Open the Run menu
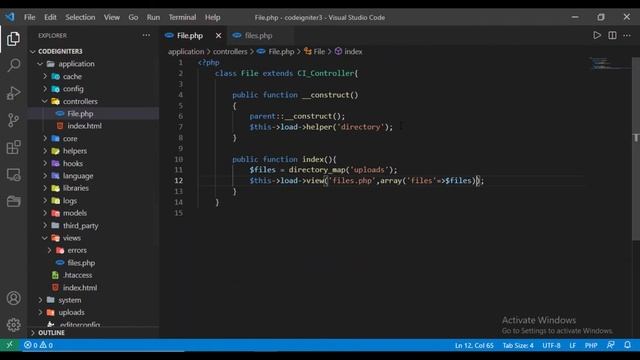The image size is (640, 360). [153, 17]
